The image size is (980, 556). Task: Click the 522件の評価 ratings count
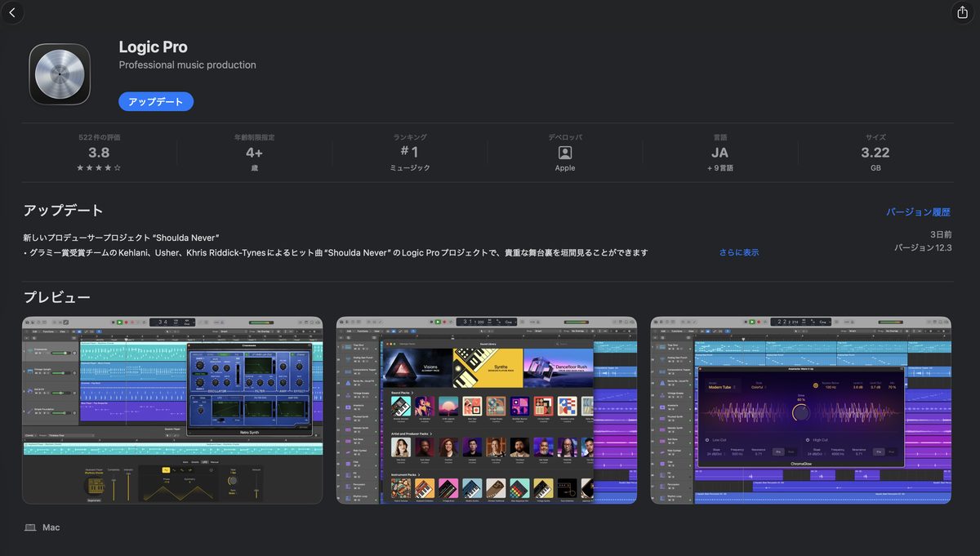(x=99, y=137)
